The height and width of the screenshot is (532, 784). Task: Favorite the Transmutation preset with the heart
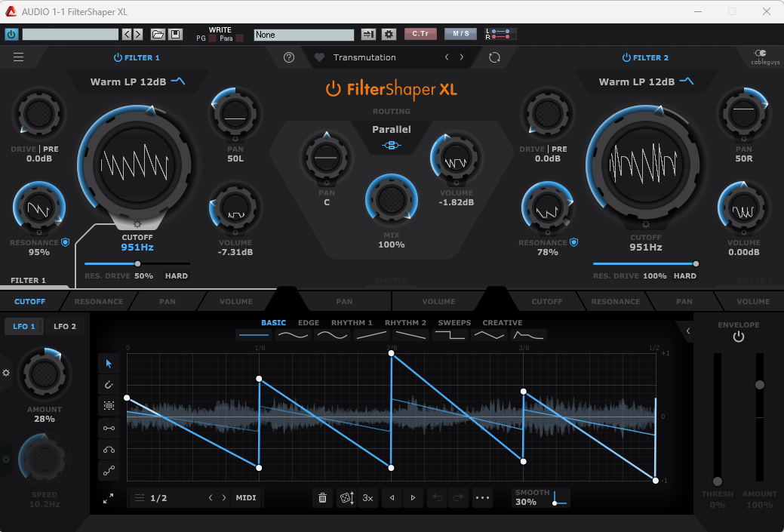pos(319,57)
